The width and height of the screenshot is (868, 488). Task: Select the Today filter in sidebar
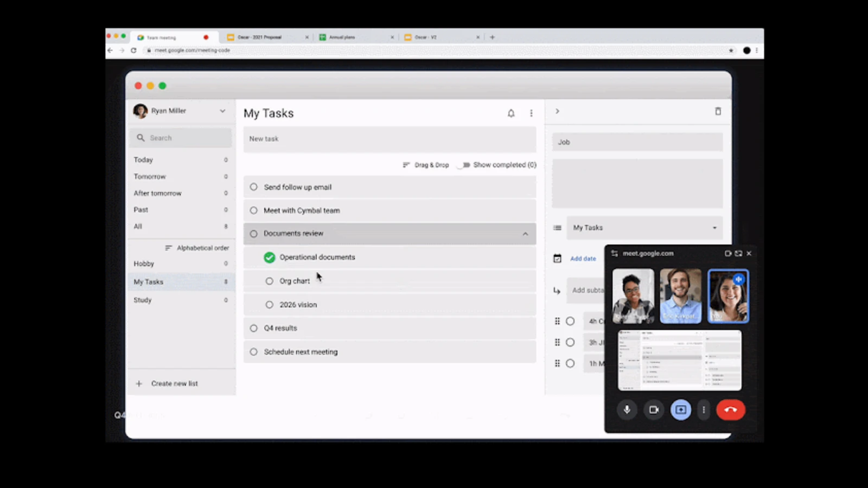pyautogui.click(x=144, y=160)
